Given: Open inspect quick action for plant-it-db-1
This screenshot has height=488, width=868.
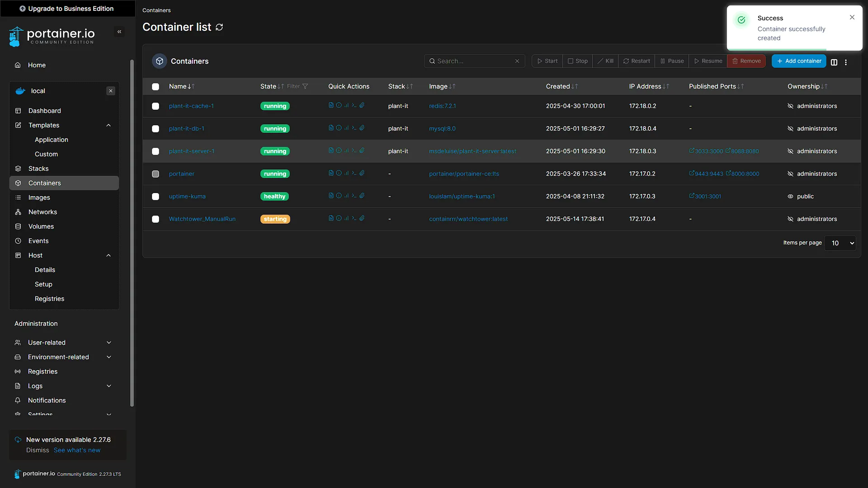Looking at the screenshot, I should point(339,128).
